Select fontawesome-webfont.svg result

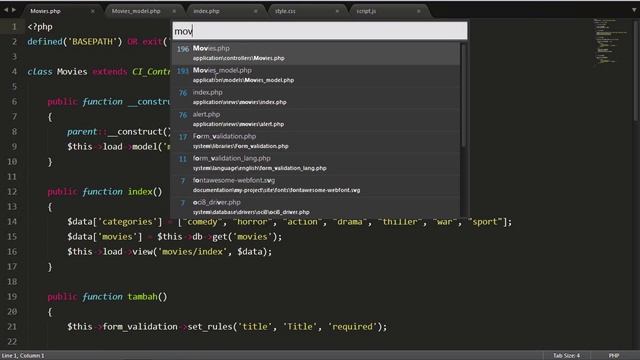316,185
